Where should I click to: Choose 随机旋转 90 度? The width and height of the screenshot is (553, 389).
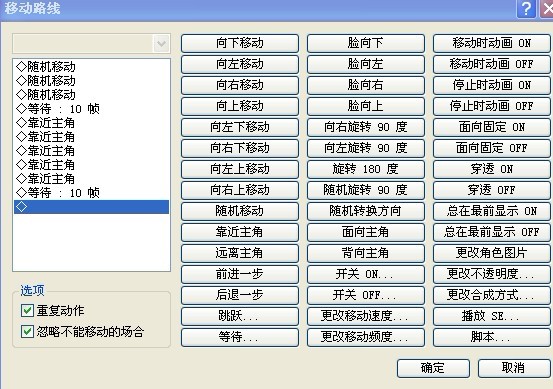click(x=366, y=190)
